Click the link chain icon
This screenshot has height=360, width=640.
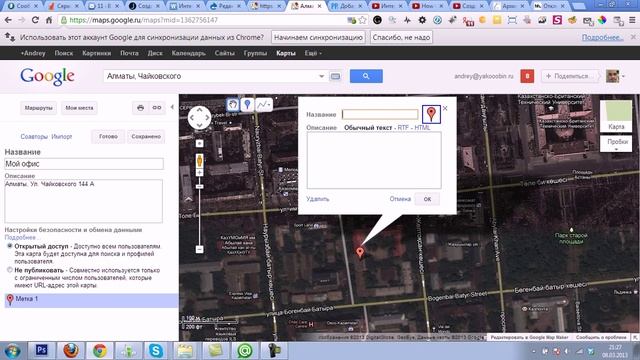[157, 108]
